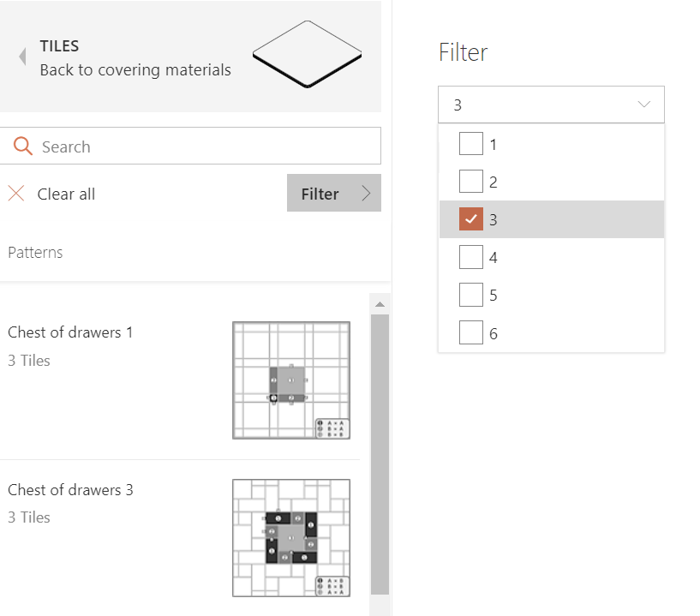Tick the checkbox for option 5
The height and width of the screenshot is (616, 700).
click(x=471, y=295)
